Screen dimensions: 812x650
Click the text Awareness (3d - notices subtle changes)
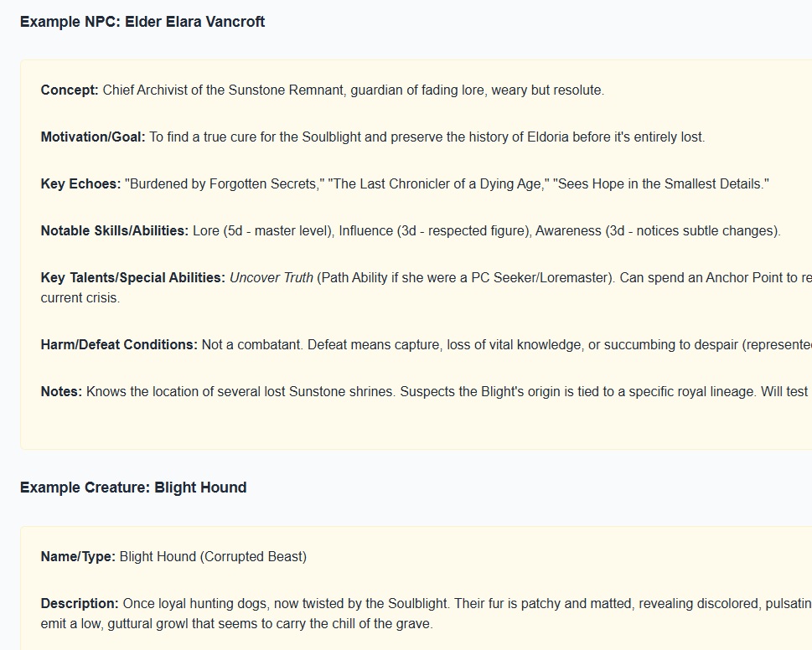tap(658, 231)
